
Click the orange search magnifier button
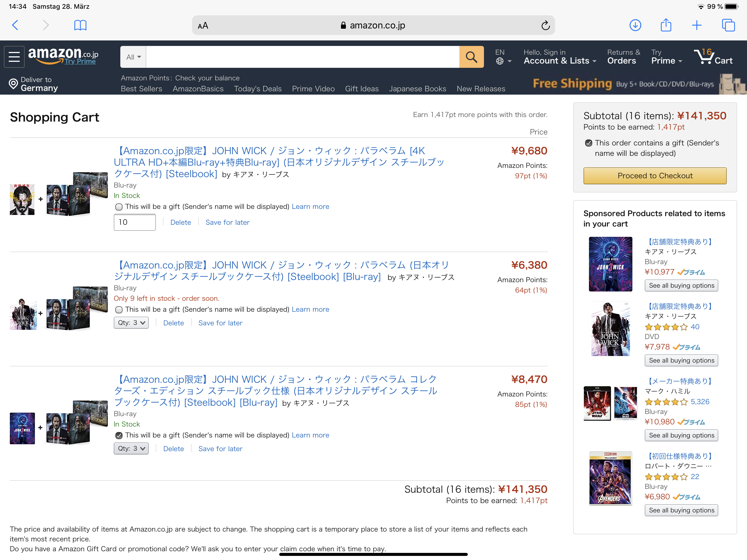point(471,57)
